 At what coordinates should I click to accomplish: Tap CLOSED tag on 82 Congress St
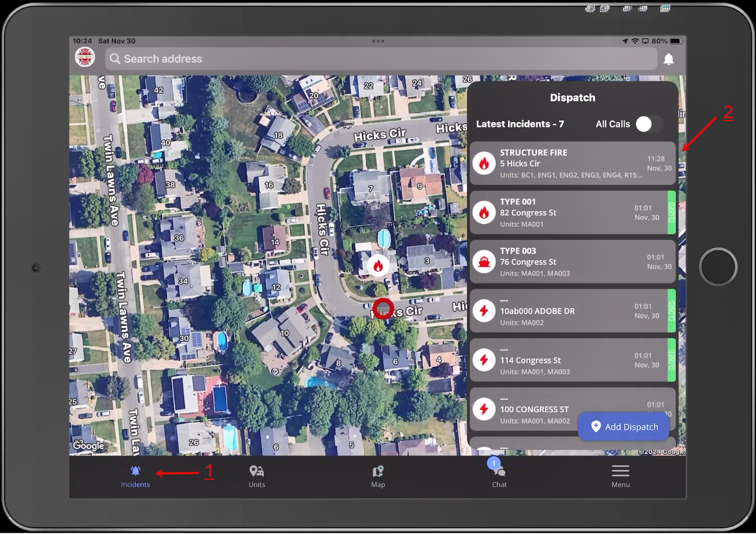[671, 212]
